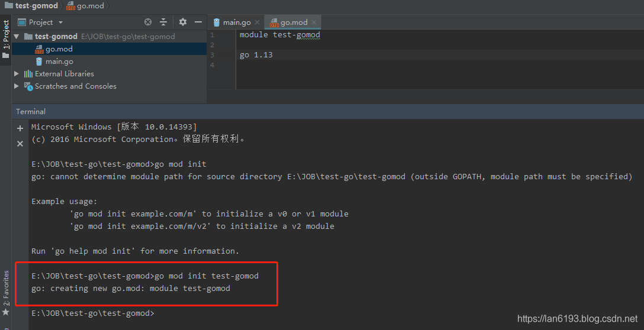Collapse all in Project panel
This screenshot has width=644, height=330.
tap(163, 22)
